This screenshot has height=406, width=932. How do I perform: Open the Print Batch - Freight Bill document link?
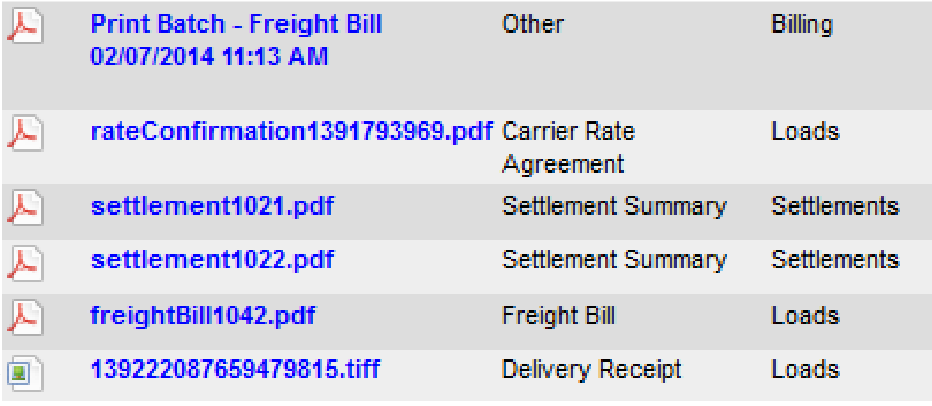(x=236, y=40)
